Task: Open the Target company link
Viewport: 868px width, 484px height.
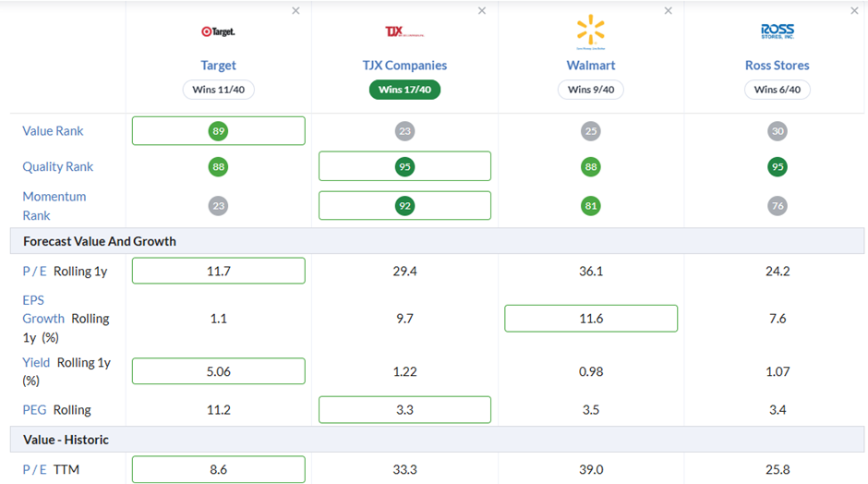Action: pos(218,66)
